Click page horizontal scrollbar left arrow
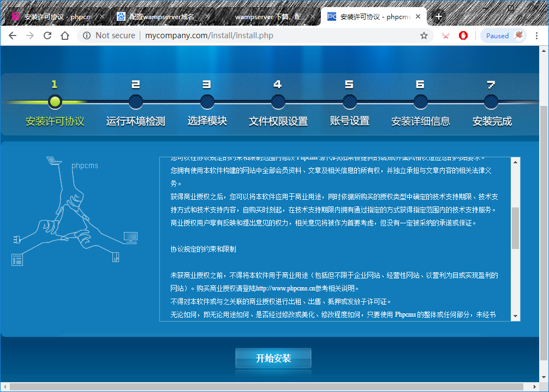The height and width of the screenshot is (392, 549). point(5,387)
